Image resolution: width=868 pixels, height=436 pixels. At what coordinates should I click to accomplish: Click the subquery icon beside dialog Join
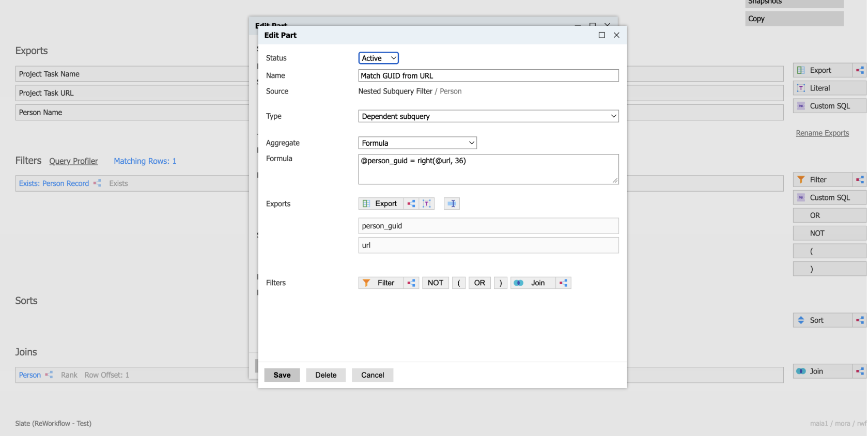click(x=564, y=283)
